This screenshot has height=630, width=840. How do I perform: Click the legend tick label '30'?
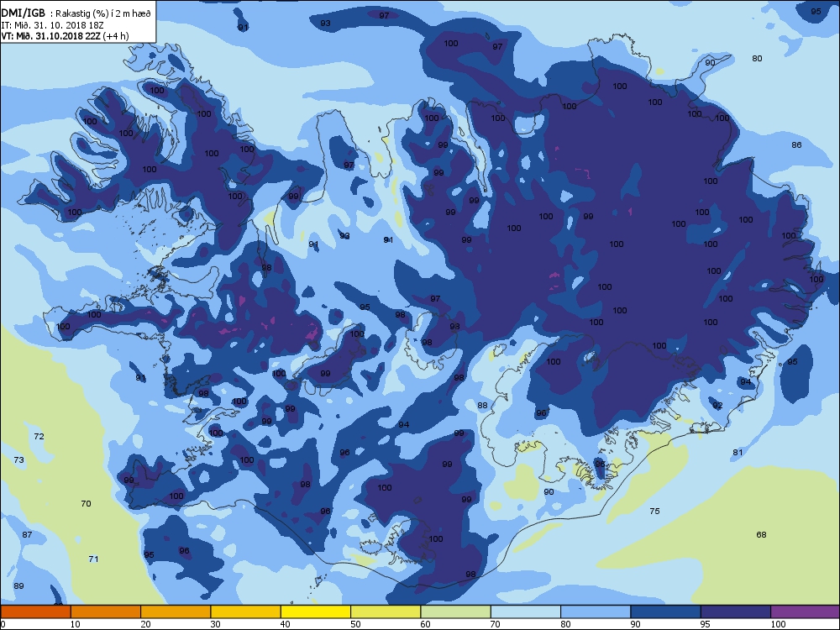pos(215,624)
